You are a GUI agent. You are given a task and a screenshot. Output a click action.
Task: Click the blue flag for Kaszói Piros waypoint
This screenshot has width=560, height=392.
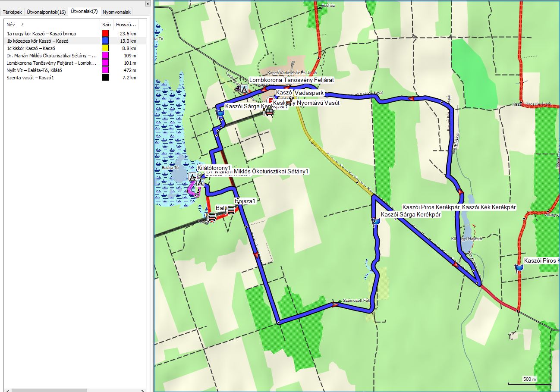519,268
